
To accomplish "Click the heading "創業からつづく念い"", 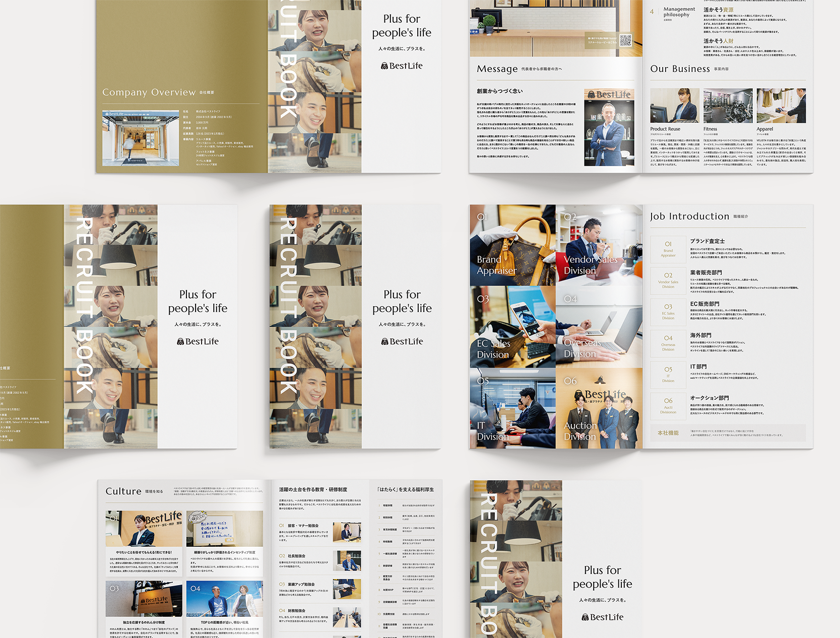I will pos(500,91).
